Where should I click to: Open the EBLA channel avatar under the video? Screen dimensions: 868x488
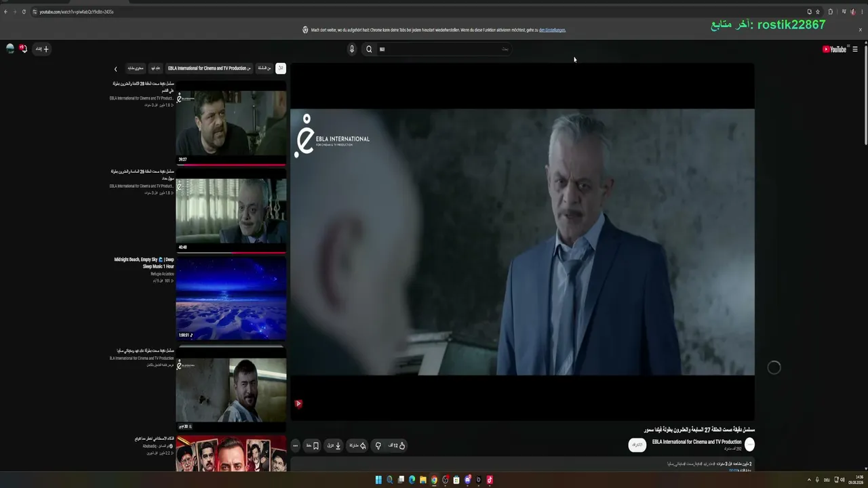click(x=749, y=445)
